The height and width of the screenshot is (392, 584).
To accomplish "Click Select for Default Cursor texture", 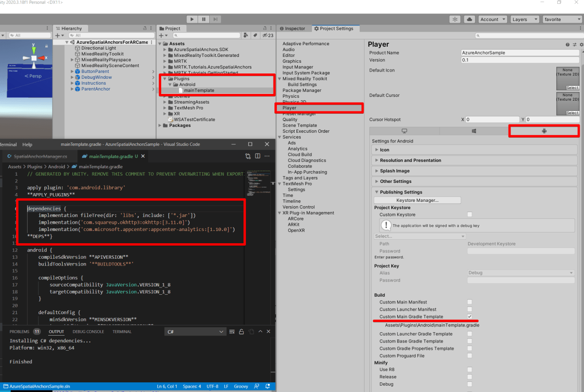I will coord(572,113).
